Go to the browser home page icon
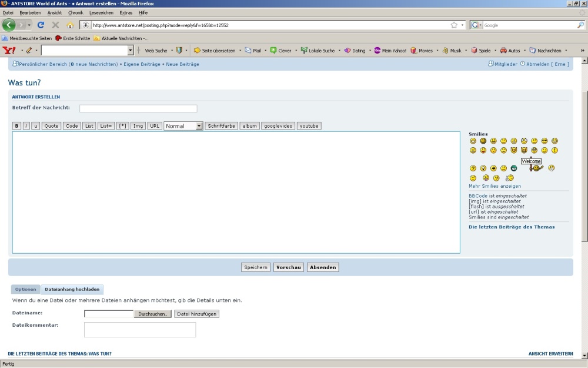 pyautogui.click(x=71, y=25)
